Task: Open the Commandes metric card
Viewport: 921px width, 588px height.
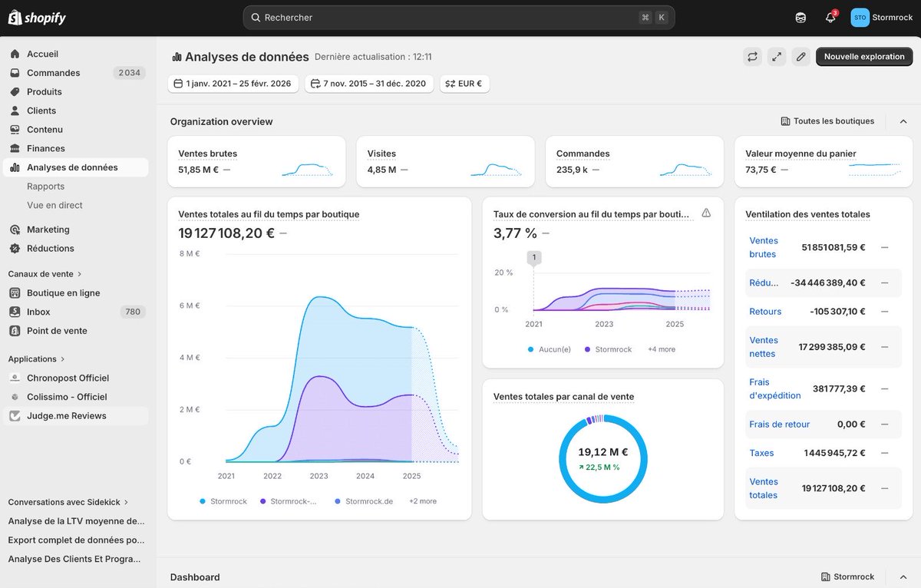Action: tap(635, 162)
